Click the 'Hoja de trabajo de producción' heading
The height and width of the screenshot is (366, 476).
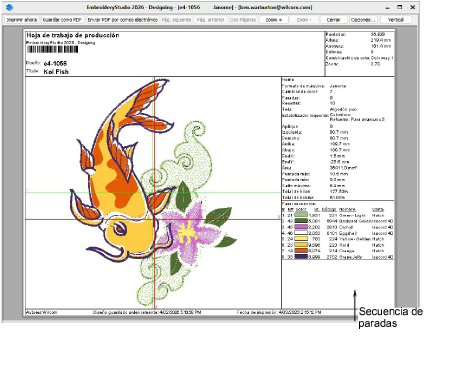[x=73, y=35]
